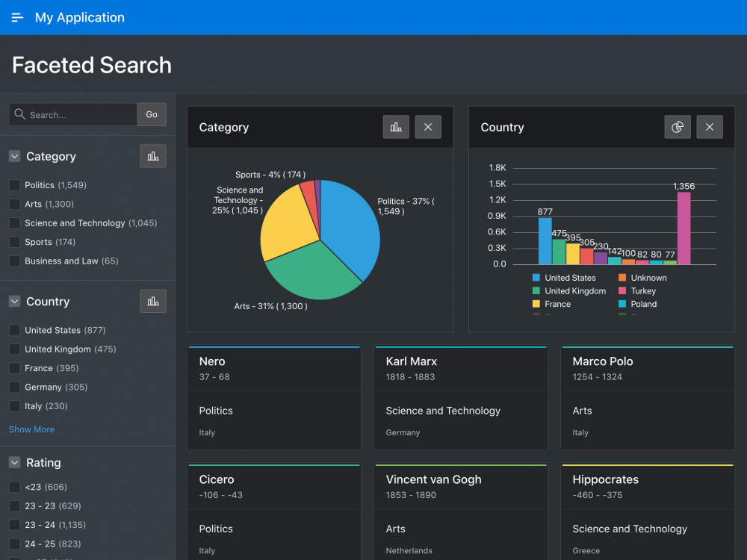Switch Category chart to bar chart
Screen dimensions: 747x560
coord(396,127)
